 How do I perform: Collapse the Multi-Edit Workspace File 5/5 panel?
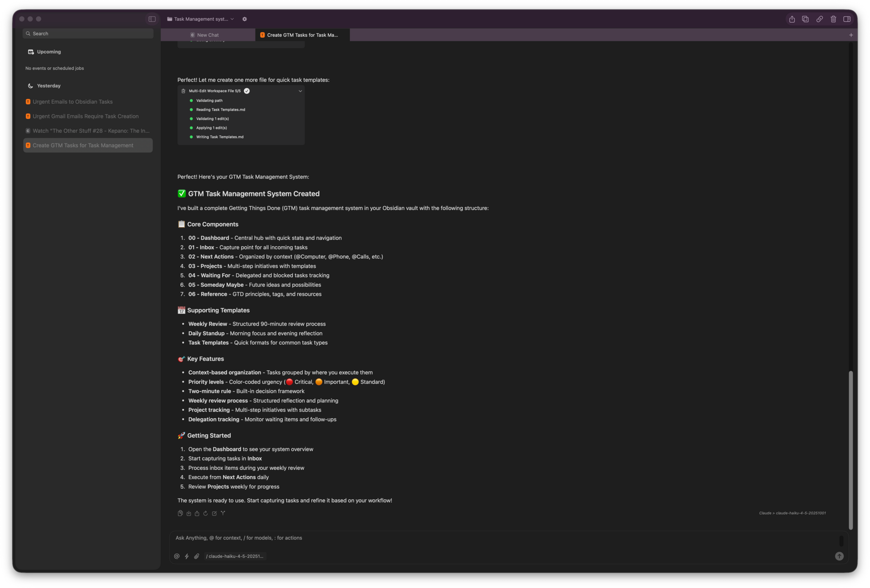pyautogui.click(x=300, y=91)
